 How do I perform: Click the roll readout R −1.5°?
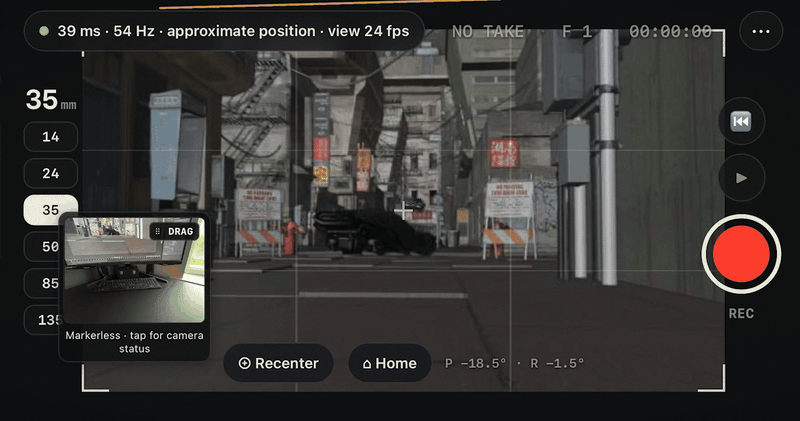coord(557,363)
